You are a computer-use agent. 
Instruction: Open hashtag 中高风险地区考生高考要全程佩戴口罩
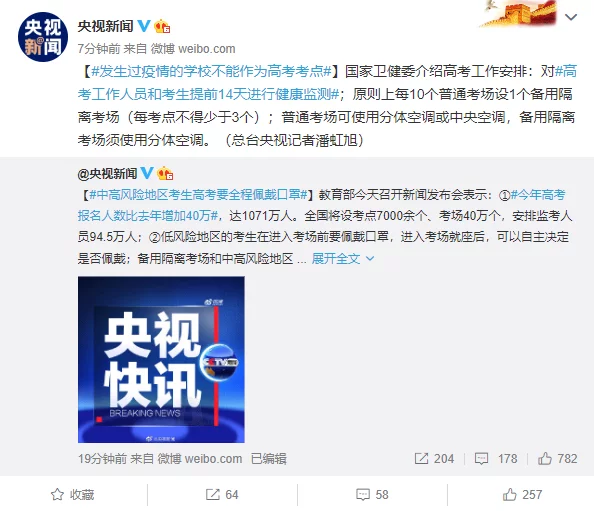[x=198, y=195]
